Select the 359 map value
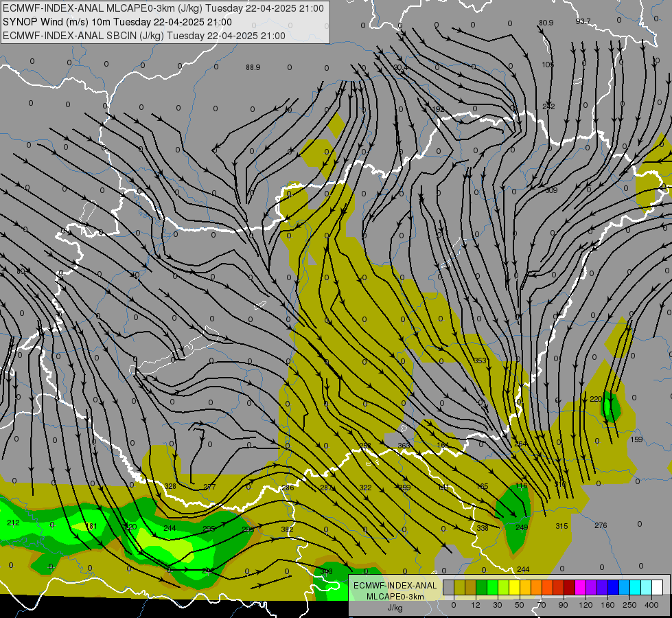The height and width of the screenshot is (618, 672). [x=404, y=488]
